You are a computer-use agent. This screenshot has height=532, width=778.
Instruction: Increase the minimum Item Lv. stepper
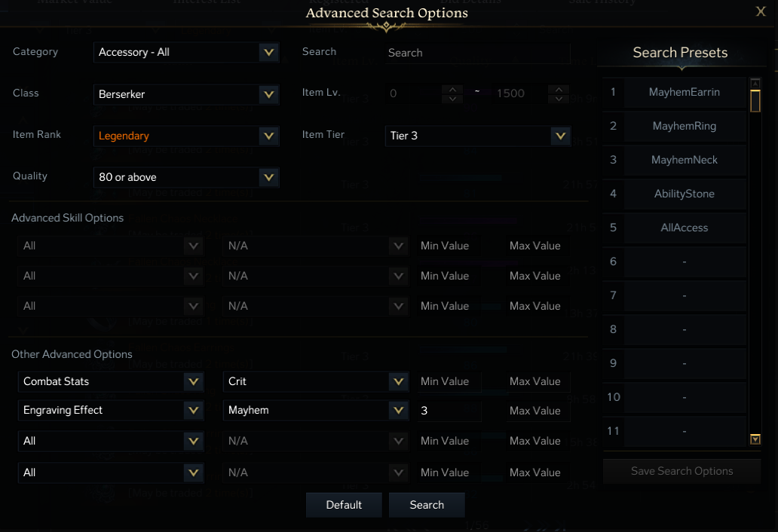click(452, 89)
